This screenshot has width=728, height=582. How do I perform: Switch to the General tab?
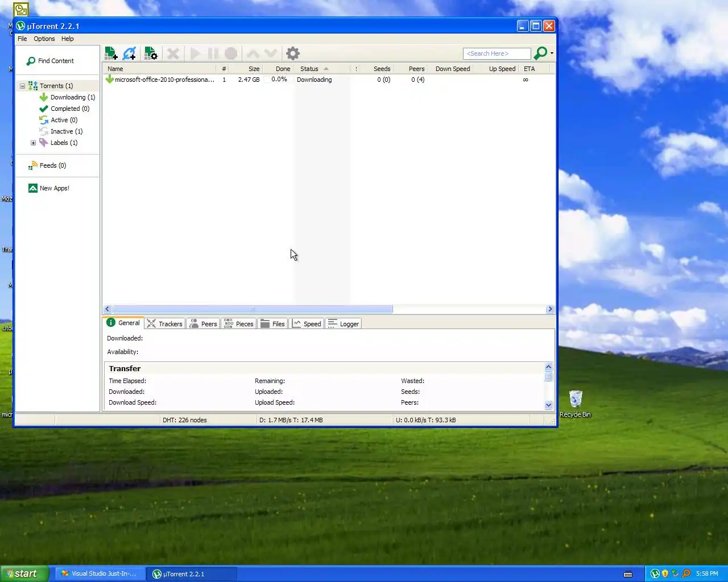pyautogui.click(x=123, y=323)
